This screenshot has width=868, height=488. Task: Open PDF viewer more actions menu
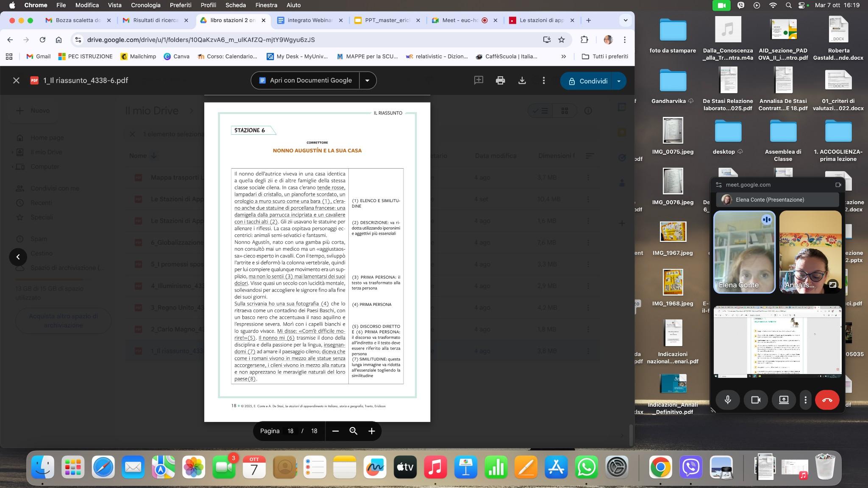pos(544,80)
